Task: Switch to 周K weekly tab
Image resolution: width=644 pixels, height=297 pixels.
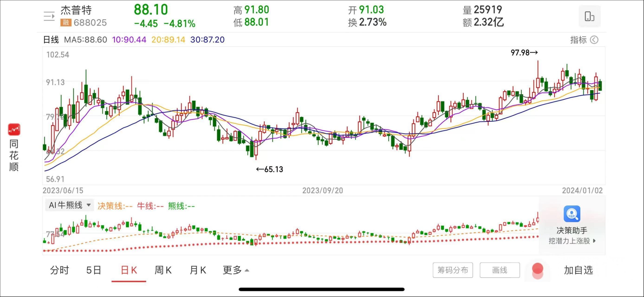Action: click(x=163, y=270)
